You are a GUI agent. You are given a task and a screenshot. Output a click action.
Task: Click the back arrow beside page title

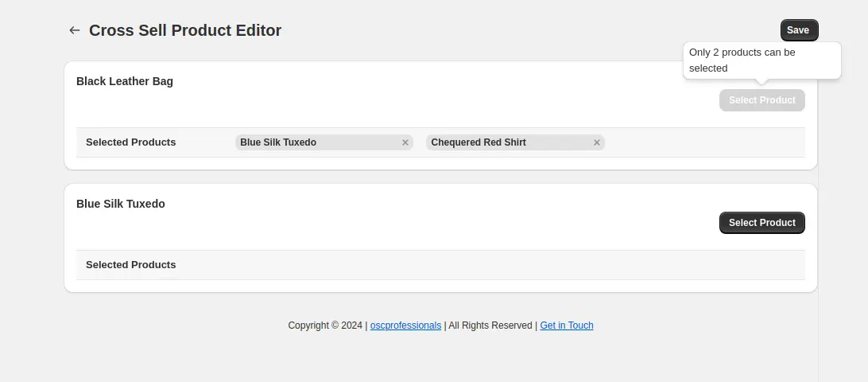75,30
